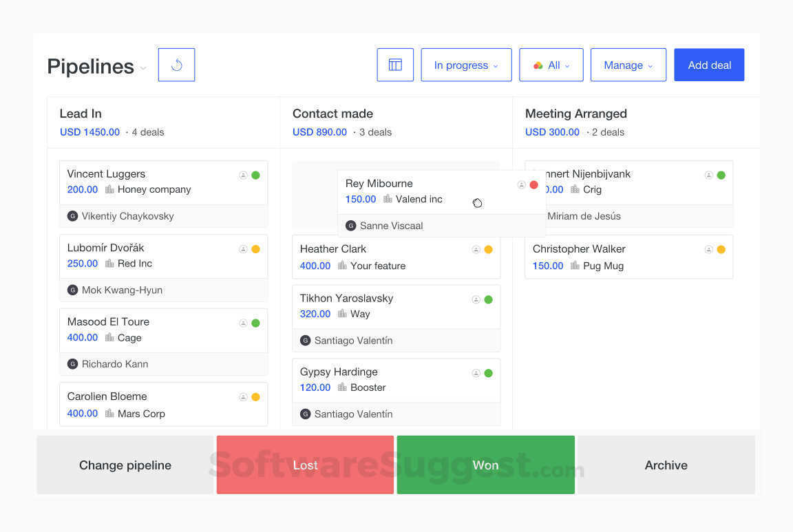
Task: Switch to table view icon
Action: 395,65
